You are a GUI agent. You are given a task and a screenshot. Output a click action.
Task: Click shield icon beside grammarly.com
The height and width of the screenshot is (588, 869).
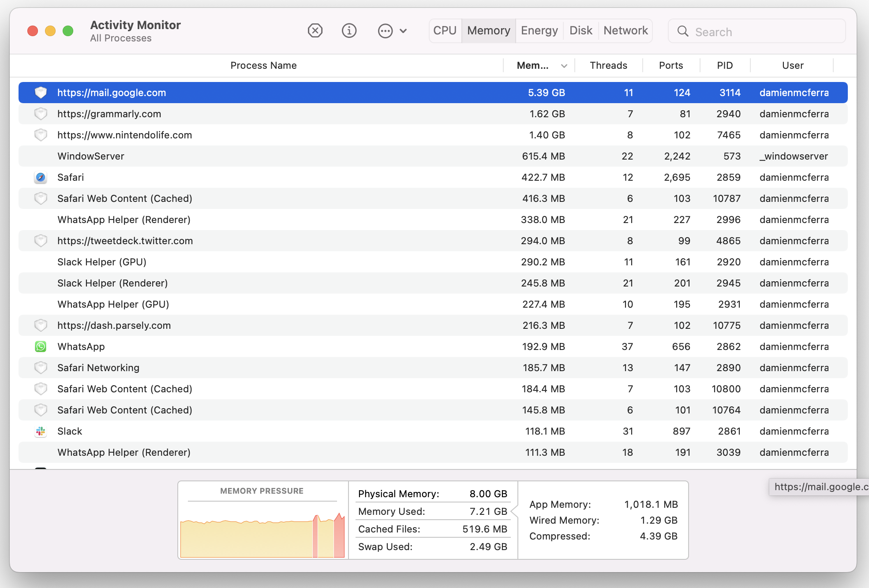[x=41, y=114]
